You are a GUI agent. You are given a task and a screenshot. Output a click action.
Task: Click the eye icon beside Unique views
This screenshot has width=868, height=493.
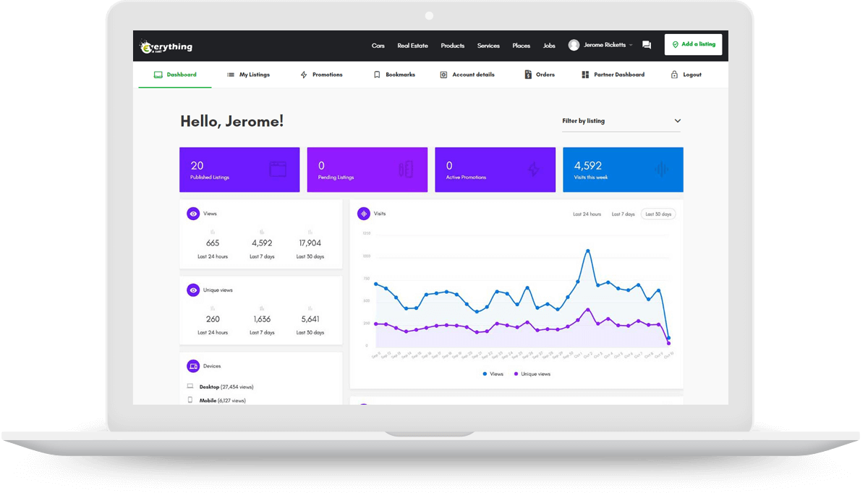click(193, 290)
